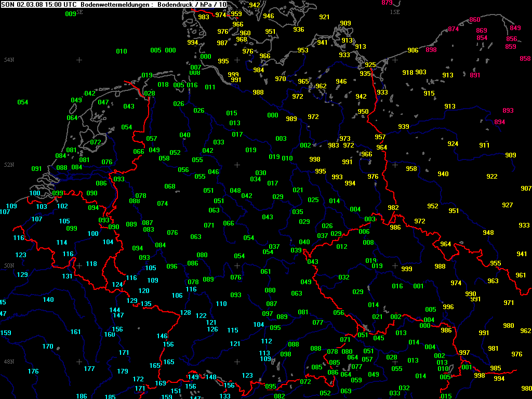Click the yellow 907 value at right edge
The width and height of the screenshot is (532, 399).
(526, 189)
